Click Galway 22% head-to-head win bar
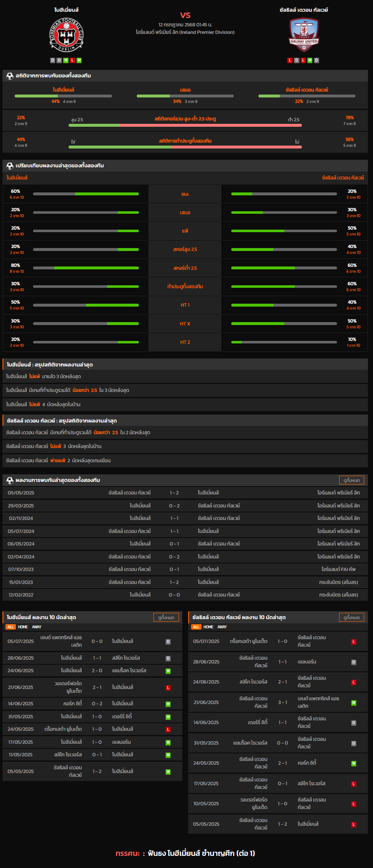 [307, 96]
